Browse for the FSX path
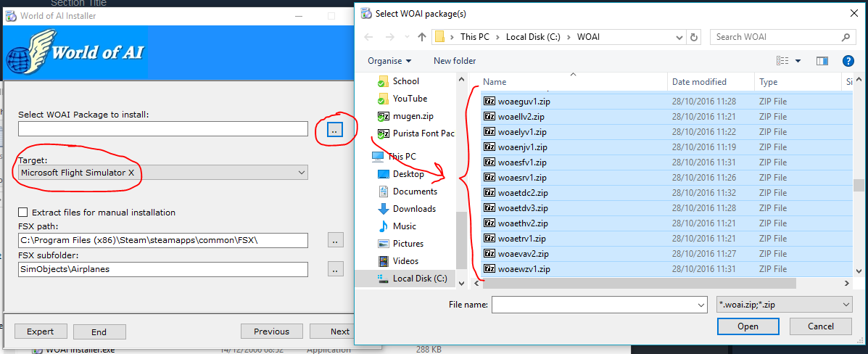The width and height of the screenshot is (868, 354). 336,240
